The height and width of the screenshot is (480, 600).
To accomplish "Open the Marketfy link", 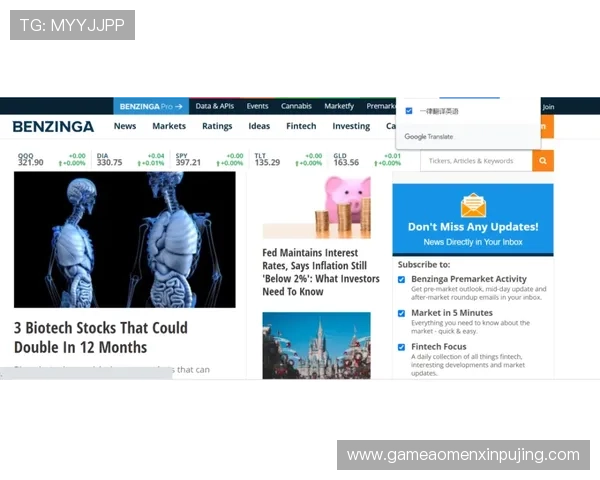I will [x=339, y=106].
